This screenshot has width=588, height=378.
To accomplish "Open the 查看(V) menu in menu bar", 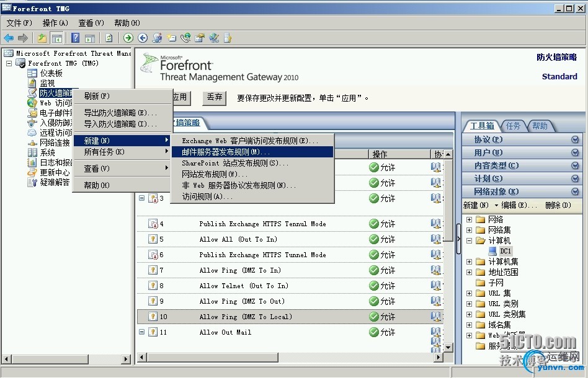I will [x=91, y=23].
